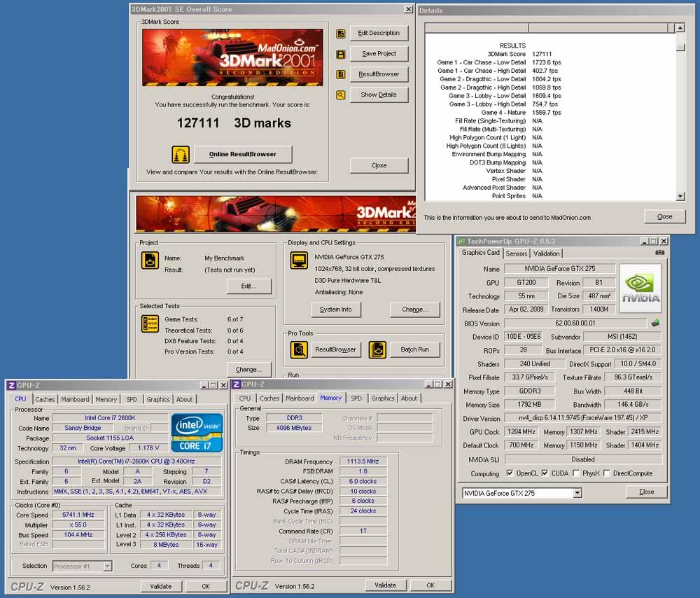Click the Edit Description button
The image size is (700, 598).
click(379, 33)
